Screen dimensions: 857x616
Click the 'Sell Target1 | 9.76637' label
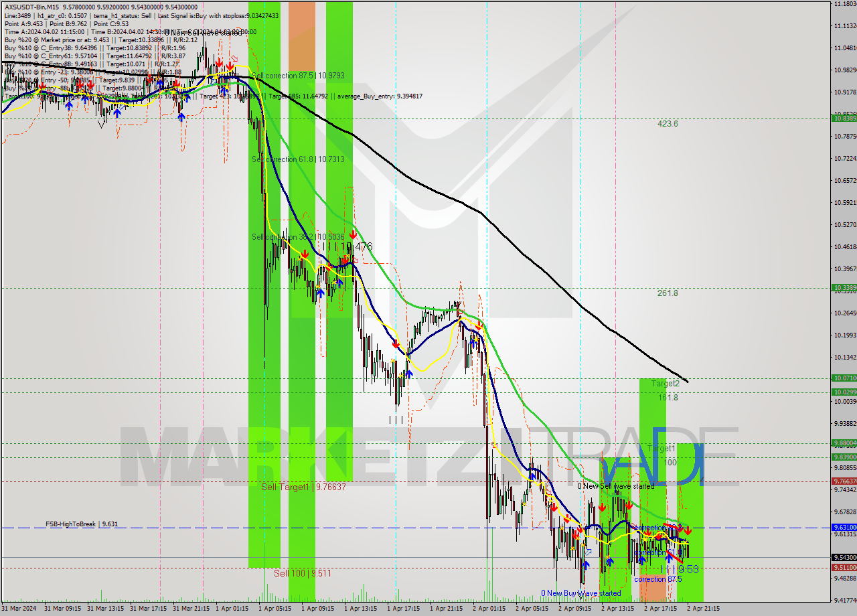pyautogui.click(x=303, y=487)
